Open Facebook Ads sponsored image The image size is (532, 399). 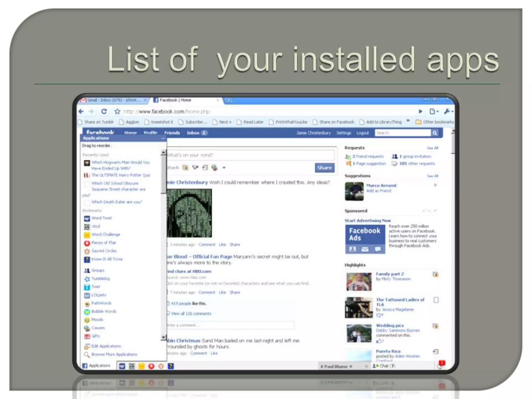point(365,239)
